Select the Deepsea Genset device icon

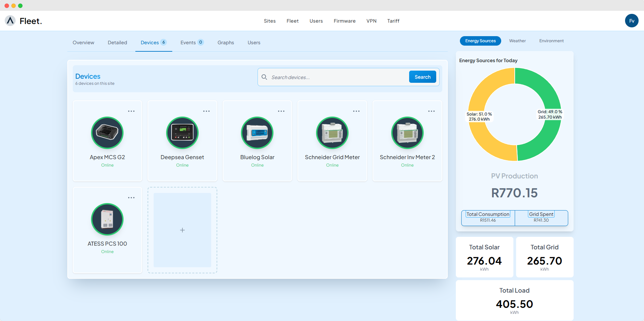(182, 133)
